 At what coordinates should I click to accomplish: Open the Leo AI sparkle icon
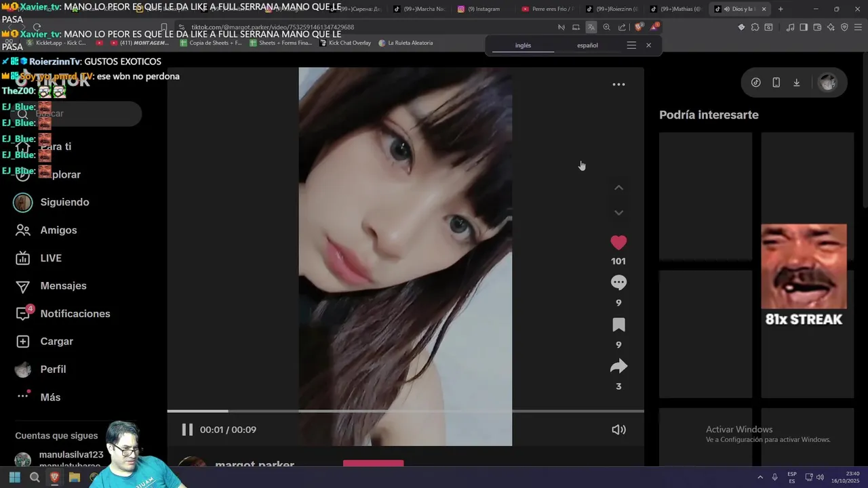831,27
